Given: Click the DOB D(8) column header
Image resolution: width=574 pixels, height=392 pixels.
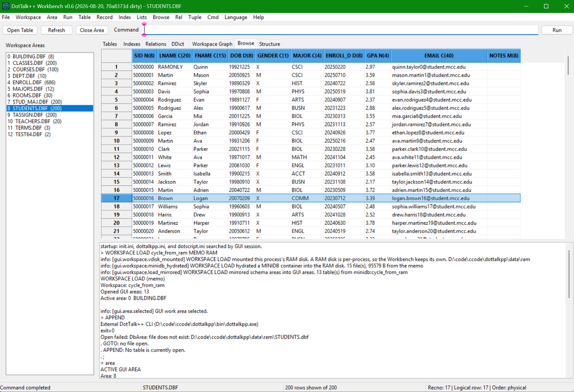Looking at the screenshot, I should pos(241,56).
